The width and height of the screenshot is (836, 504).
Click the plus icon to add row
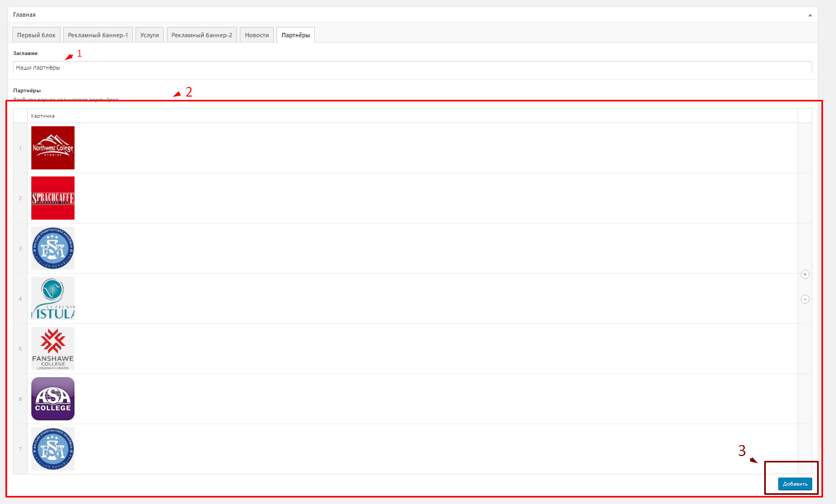pyautogui.click(x=805, y=275)
